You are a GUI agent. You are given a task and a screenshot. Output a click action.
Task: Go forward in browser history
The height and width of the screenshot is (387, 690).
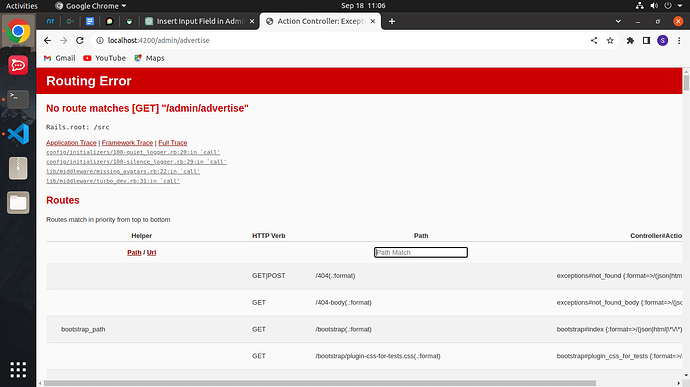[x=63, y=41]
